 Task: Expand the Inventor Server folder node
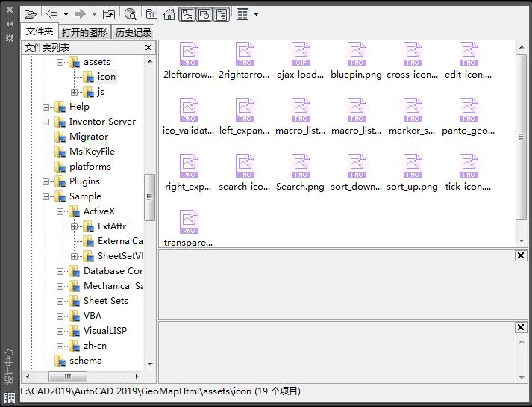coord(46,122)
